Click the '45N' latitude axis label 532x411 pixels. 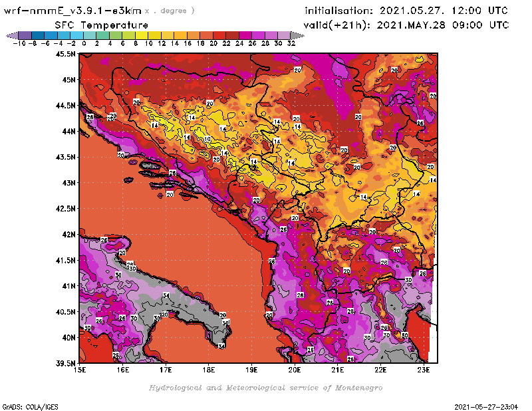coord(68,80)
